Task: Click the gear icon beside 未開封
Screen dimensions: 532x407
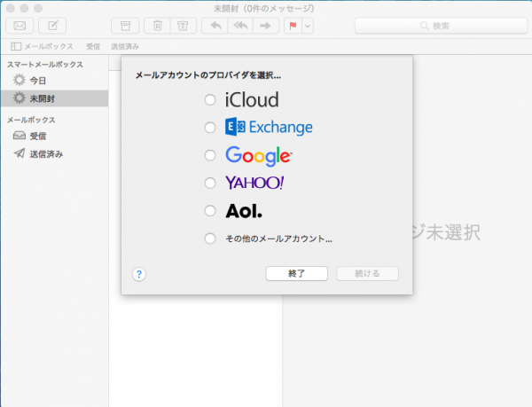Action: [x=20, y=98]
